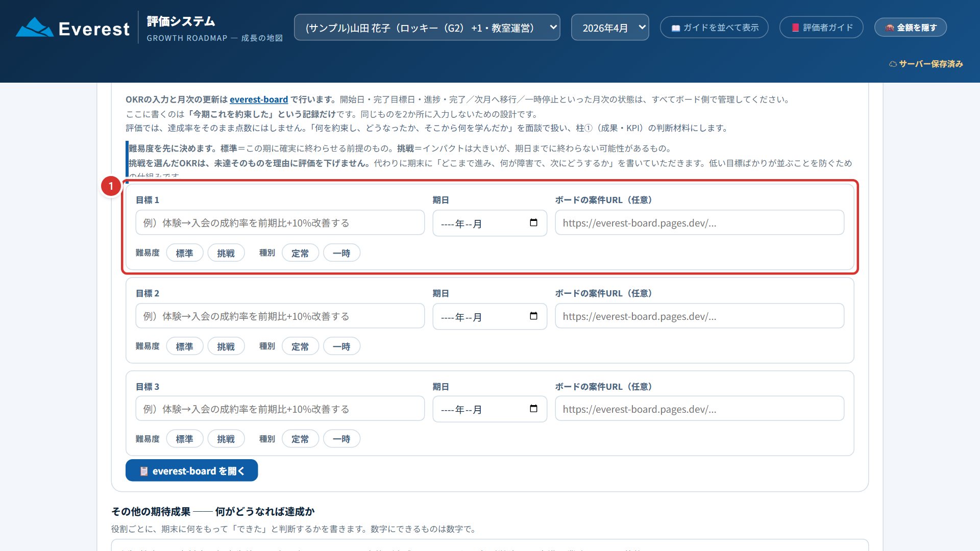
Task: Click ガイドを並べて表示 button
Action: 714,28
